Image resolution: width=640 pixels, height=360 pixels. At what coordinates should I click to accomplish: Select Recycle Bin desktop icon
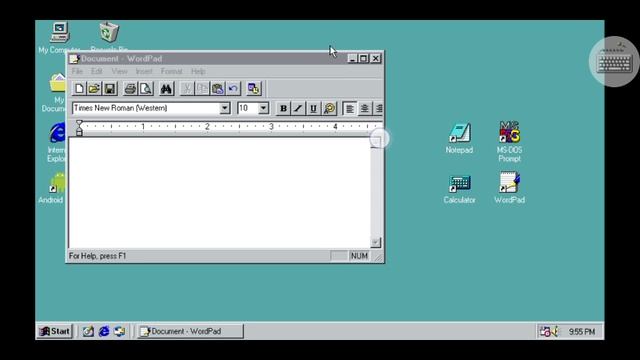coord(109,38)
